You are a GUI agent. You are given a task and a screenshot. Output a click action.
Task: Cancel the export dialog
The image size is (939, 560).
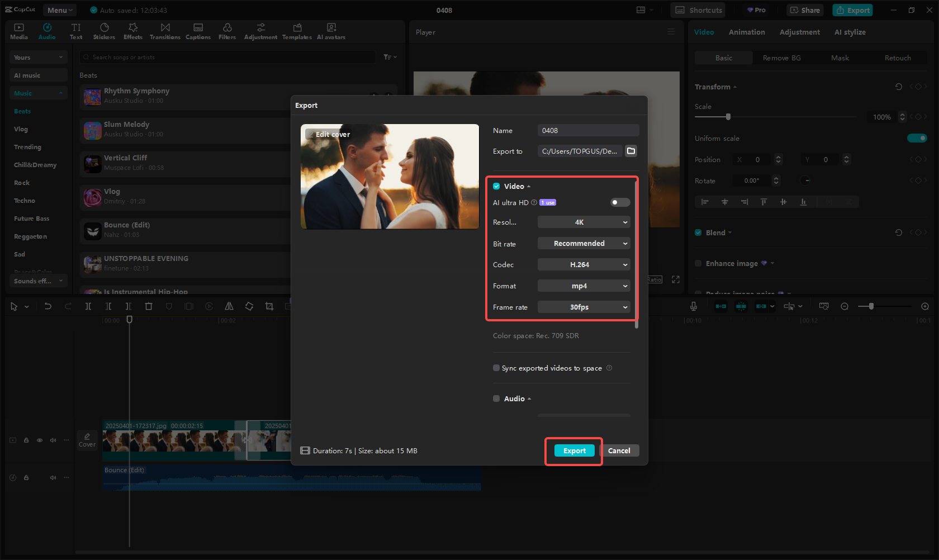click(619, 451)
